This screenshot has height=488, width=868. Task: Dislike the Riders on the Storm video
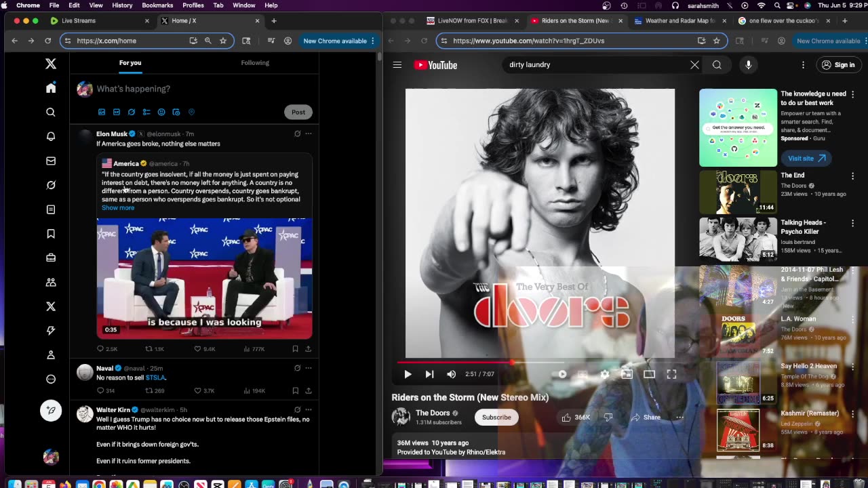tap(608, 418)
